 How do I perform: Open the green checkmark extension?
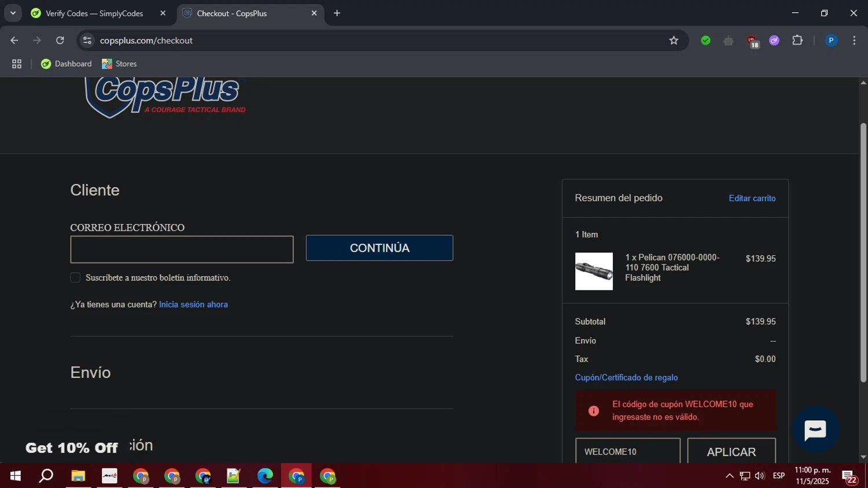(x=705, y=41)
